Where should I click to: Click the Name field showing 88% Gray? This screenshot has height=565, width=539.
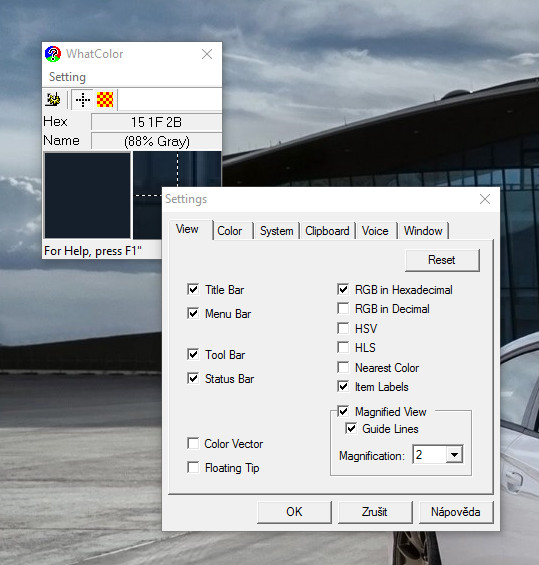point(156,141)
